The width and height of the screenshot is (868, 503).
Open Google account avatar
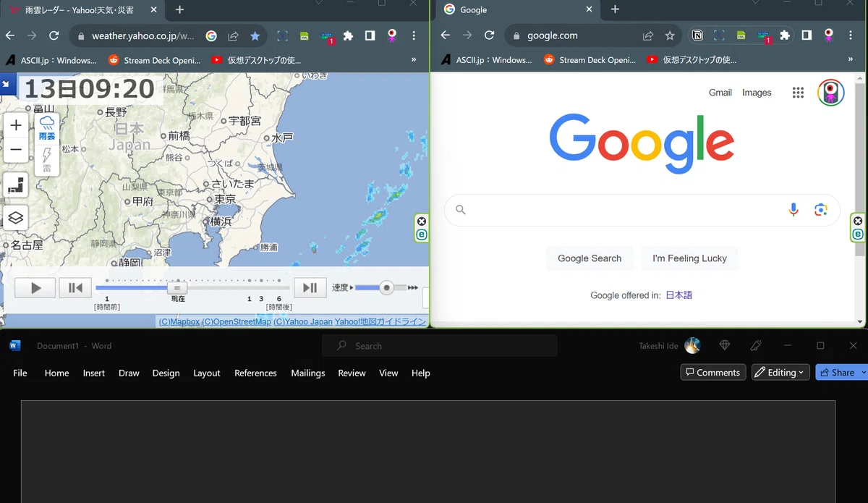tap(831, 93)
